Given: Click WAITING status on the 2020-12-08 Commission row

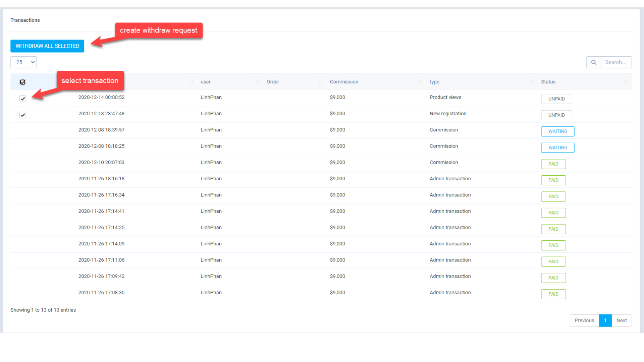Looking at the screenshot, I should coord(557,131).
